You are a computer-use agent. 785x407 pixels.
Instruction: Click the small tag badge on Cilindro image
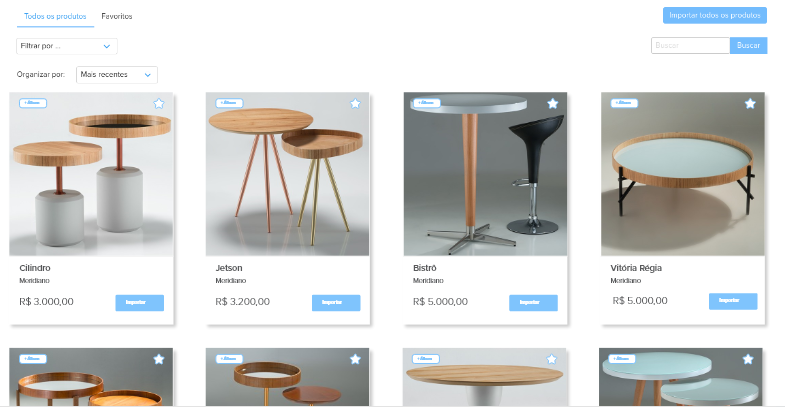33,103
